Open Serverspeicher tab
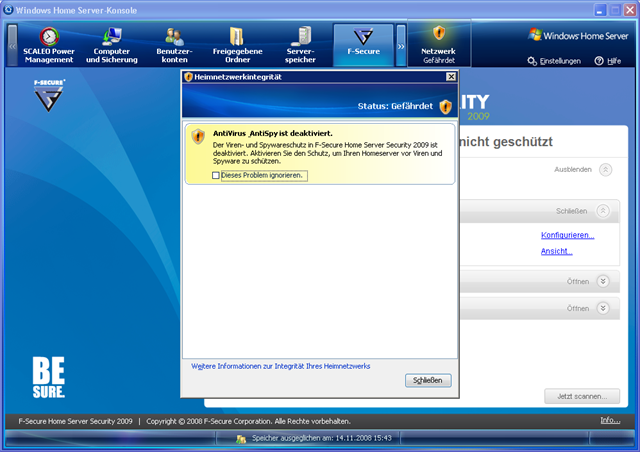This screenshot has height=452, width=640. pyautogui.click(x=300, y=45)
